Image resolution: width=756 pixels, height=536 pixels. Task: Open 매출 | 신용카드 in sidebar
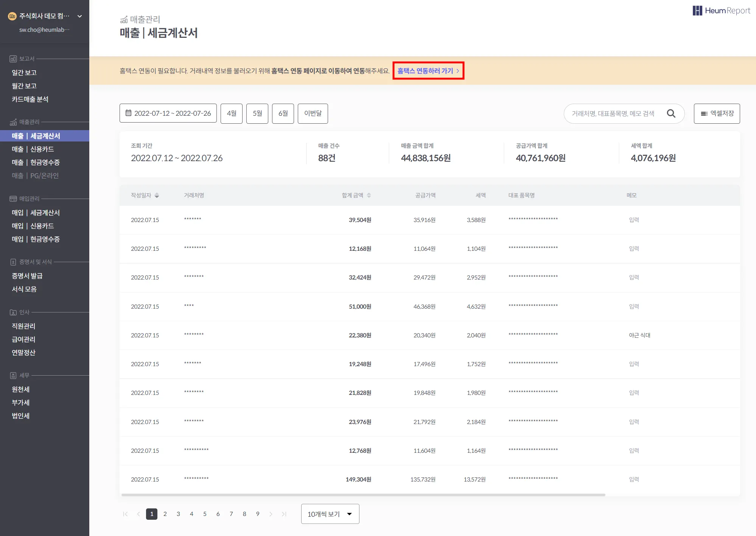click(x=33, y=149)
